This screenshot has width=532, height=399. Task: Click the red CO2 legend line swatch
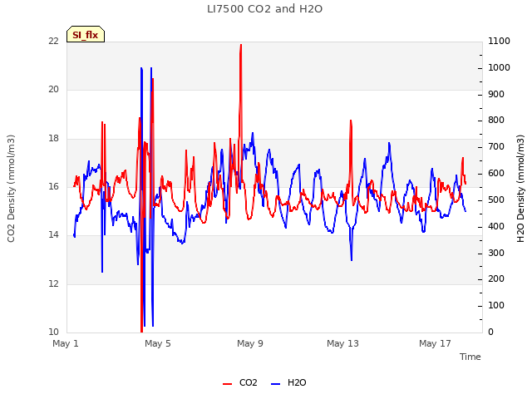tap(227, 384)
